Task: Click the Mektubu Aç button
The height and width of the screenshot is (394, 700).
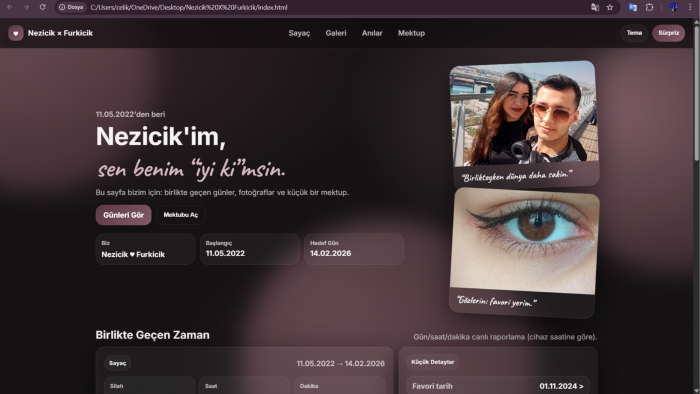Action: [180, 215]
